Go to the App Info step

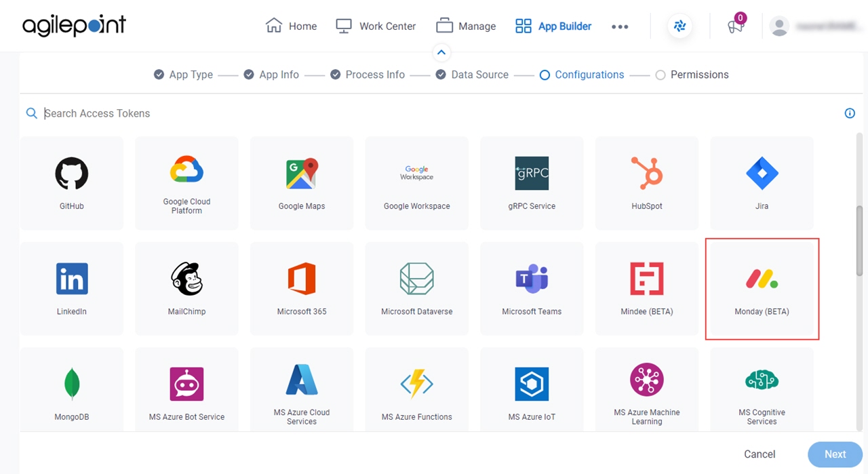pos(271,75)
